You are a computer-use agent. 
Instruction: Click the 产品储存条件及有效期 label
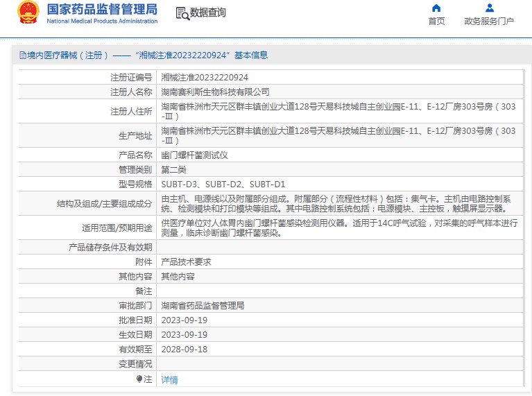[110, 248]
